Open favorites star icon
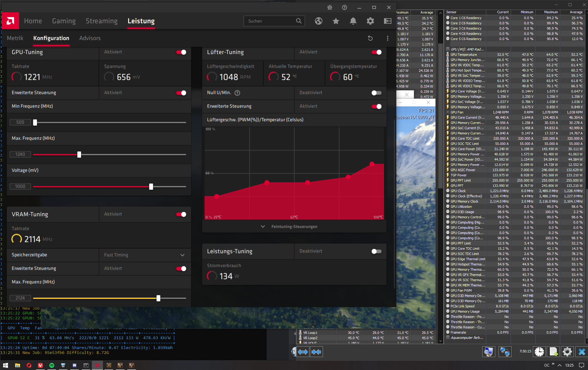 point(336,21)
